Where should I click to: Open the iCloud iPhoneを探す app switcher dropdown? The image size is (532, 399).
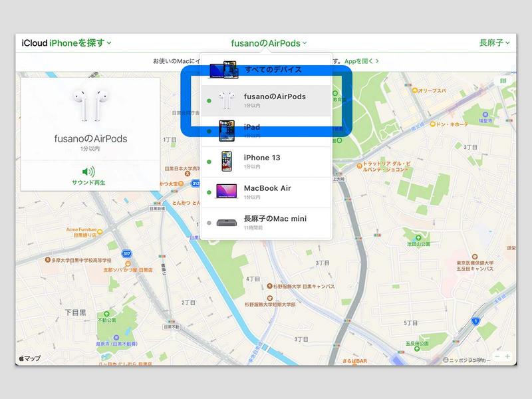pos(66,43)
